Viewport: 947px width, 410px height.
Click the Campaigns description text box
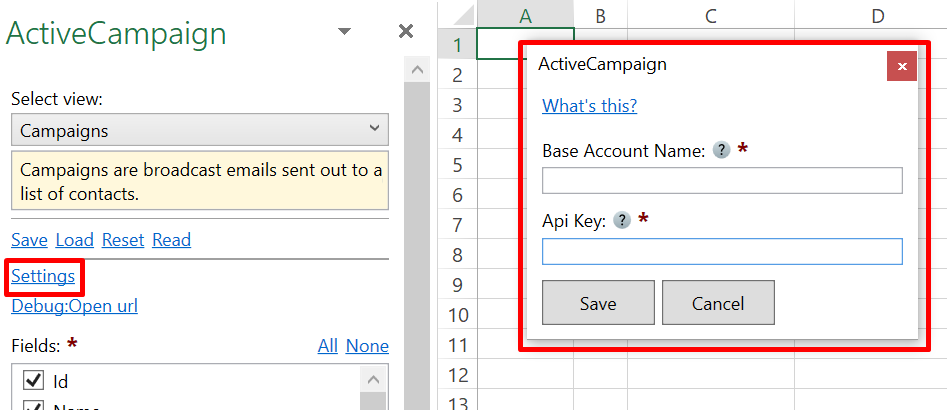coord(200,181)
